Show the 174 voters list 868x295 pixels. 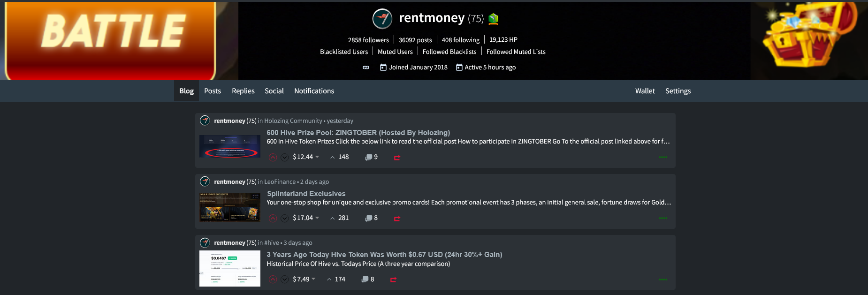click(x=336, y=280)
